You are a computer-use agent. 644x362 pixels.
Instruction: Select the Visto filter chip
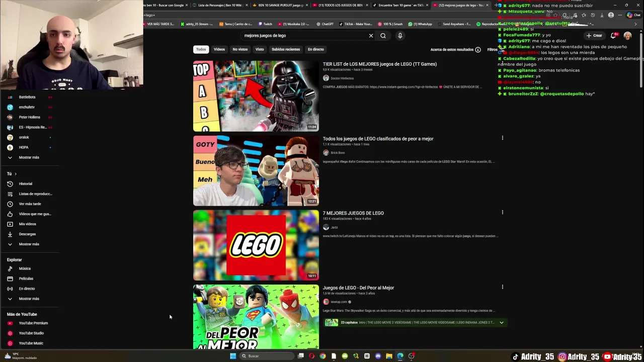tap(260, 49)
